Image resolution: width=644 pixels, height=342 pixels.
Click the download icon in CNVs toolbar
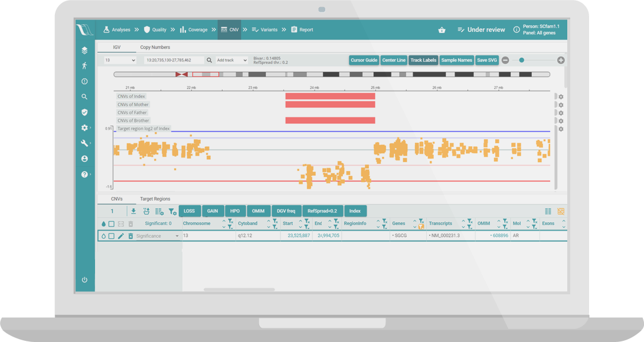pyautogui.click(x=133, y=211)
